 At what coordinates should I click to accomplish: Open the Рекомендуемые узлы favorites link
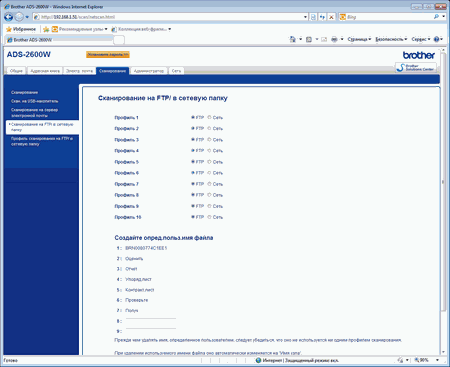[80, 29]
